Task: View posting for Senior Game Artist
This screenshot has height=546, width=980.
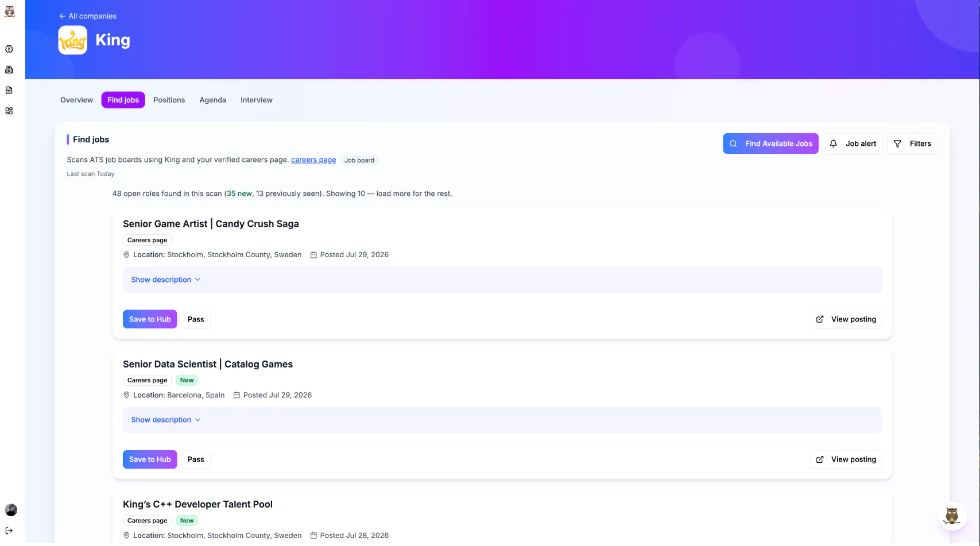Action: pyautogui.click(x=846, y=319)
